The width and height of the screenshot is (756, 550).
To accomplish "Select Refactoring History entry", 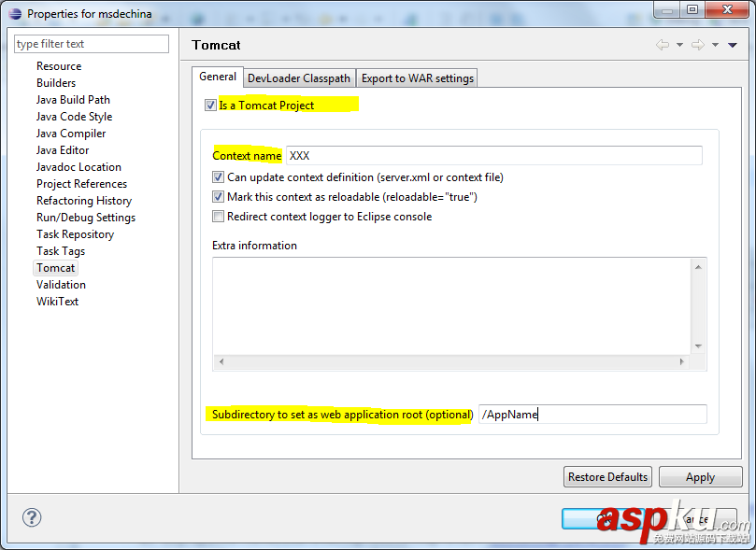I will [84, 201].
